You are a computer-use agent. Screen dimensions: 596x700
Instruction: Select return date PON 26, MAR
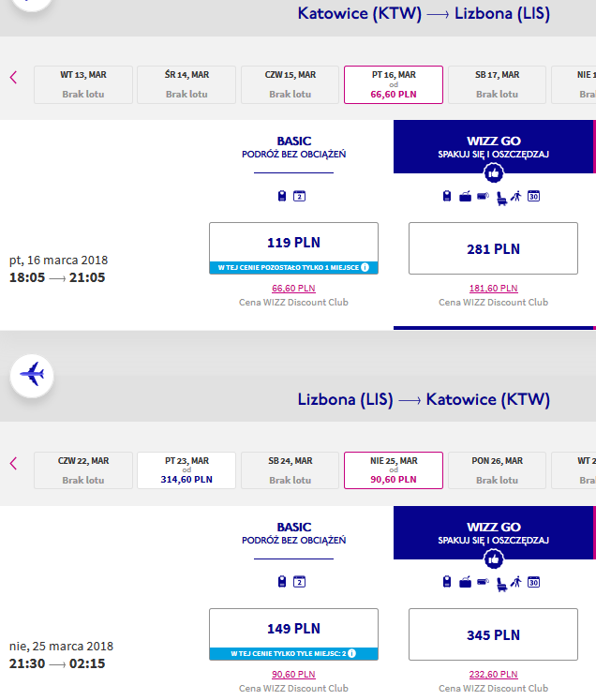497,470
